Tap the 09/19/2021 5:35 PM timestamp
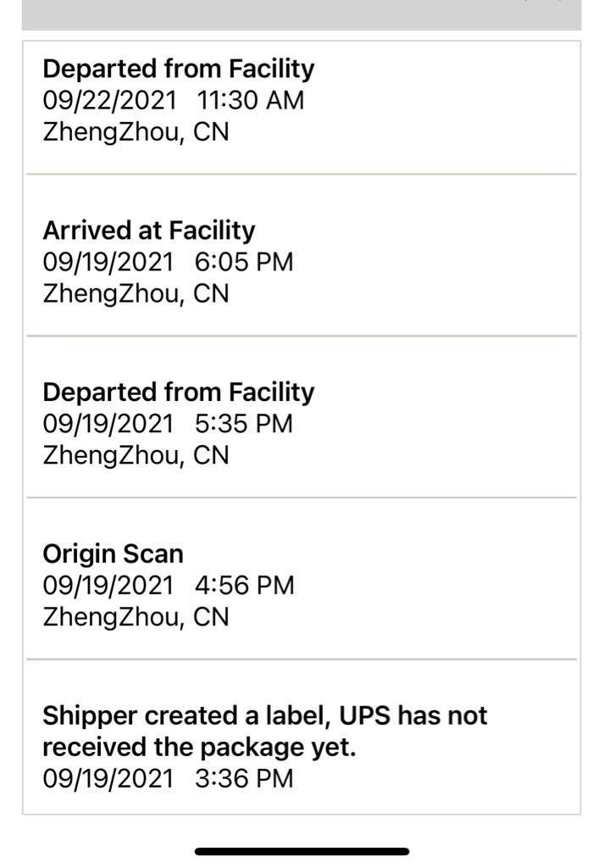The height and width of the screenshot is (868, 604). pyautogui.click(x=168, y=424)
